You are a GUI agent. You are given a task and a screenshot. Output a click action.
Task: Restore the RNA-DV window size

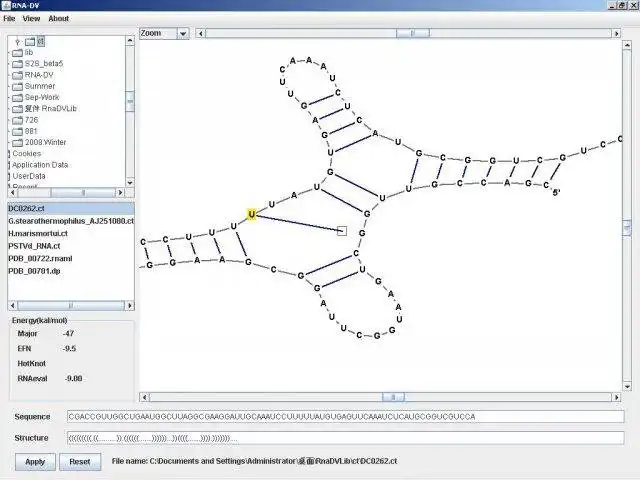(622, 5)
